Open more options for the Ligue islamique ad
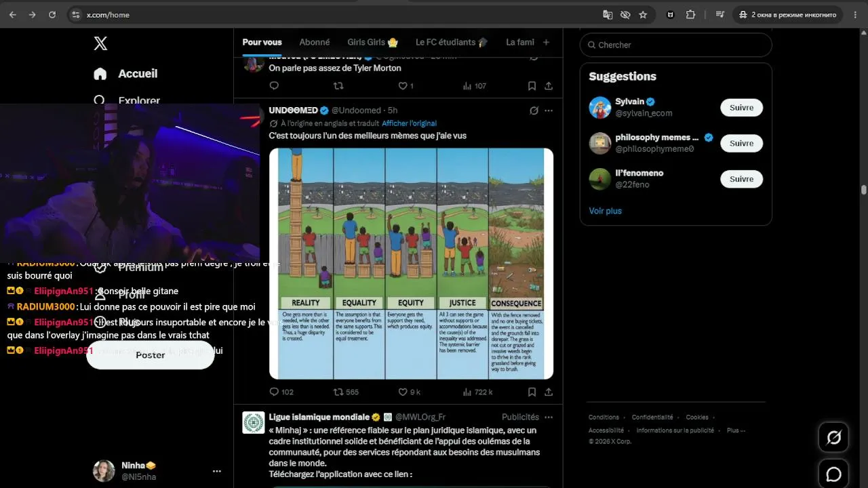 coord(549,417)
